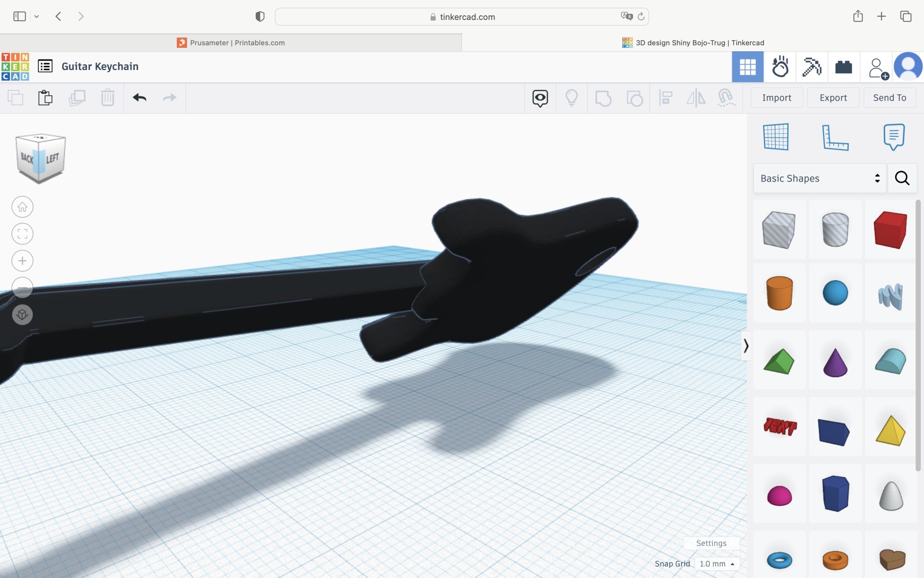Open shape search with the magnifier icon
The image size is (924, 578).
point(902,178)
